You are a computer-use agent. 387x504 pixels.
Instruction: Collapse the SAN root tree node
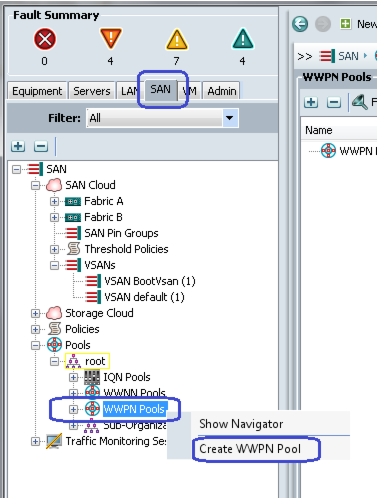pyautogui.click(x=16, y=169)
